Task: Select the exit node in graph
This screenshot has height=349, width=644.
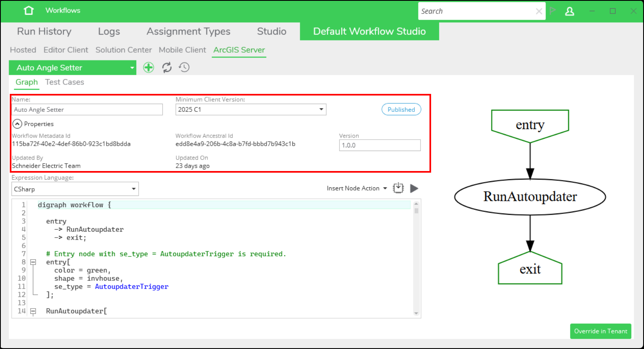Action: [530, 269]
